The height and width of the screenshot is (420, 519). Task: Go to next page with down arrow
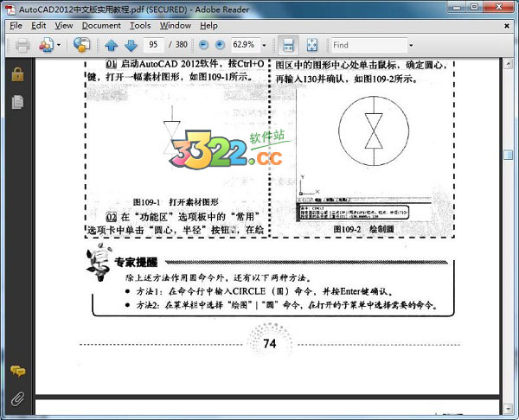point(131,45)
